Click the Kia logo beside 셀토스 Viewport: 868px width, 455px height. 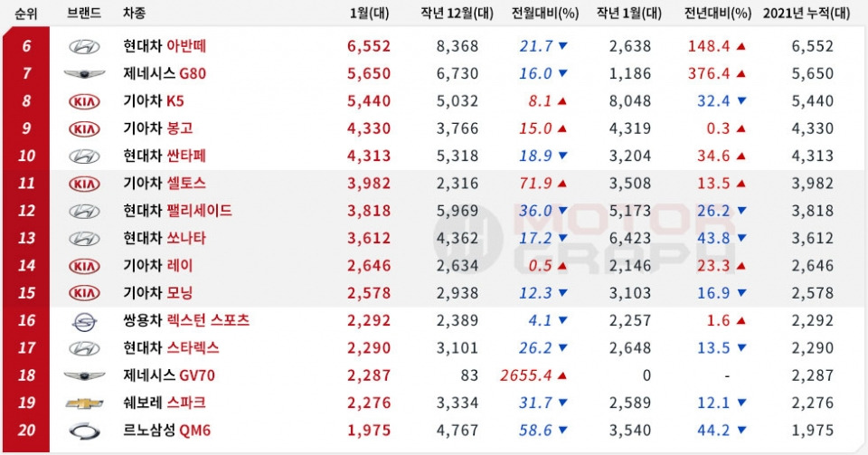click(x=84, y=184)
